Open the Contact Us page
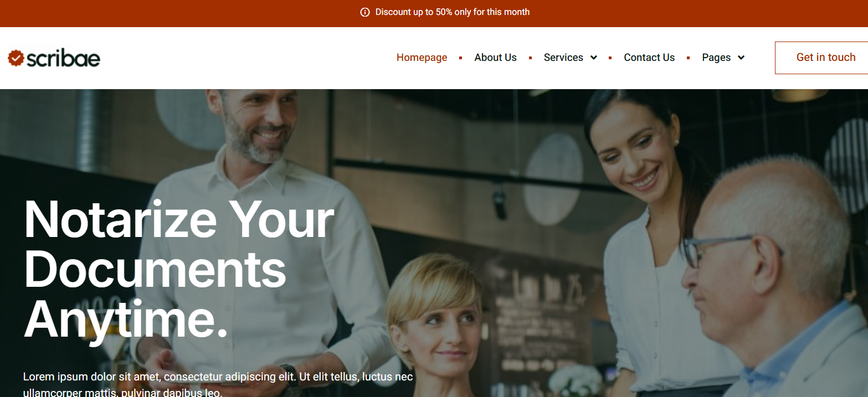Viewport: 868px width, 397px height. point(649,58)
